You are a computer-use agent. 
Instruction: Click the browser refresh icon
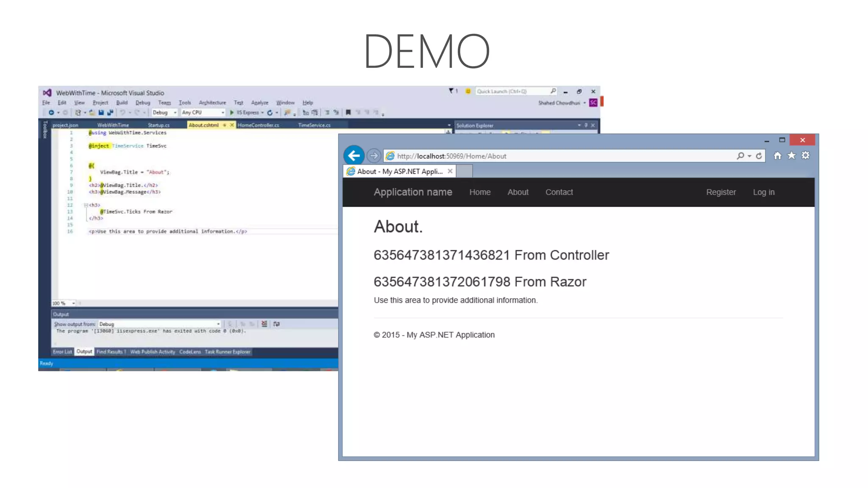pyautogui.click(x=759, y=156)
